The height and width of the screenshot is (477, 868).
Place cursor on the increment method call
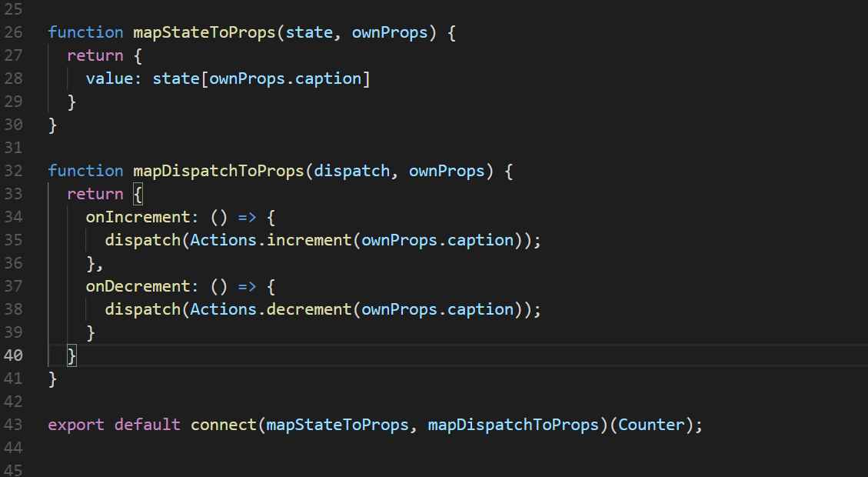310,240
